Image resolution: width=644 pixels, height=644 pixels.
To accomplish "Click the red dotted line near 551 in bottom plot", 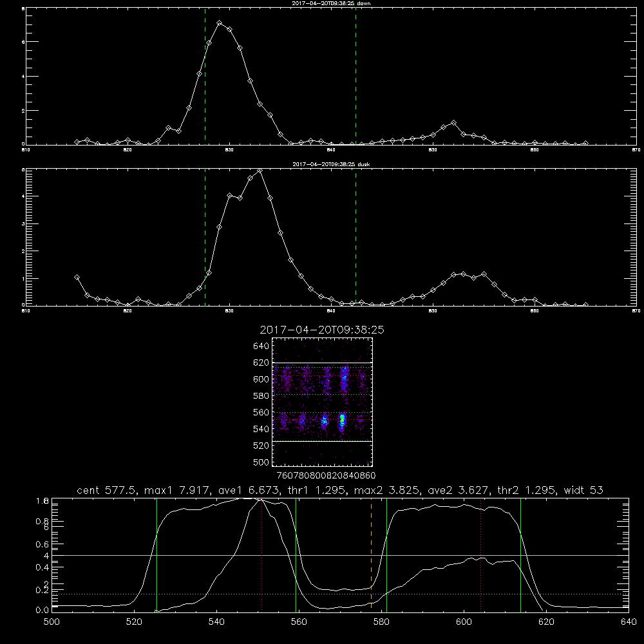I will [261, 554].
